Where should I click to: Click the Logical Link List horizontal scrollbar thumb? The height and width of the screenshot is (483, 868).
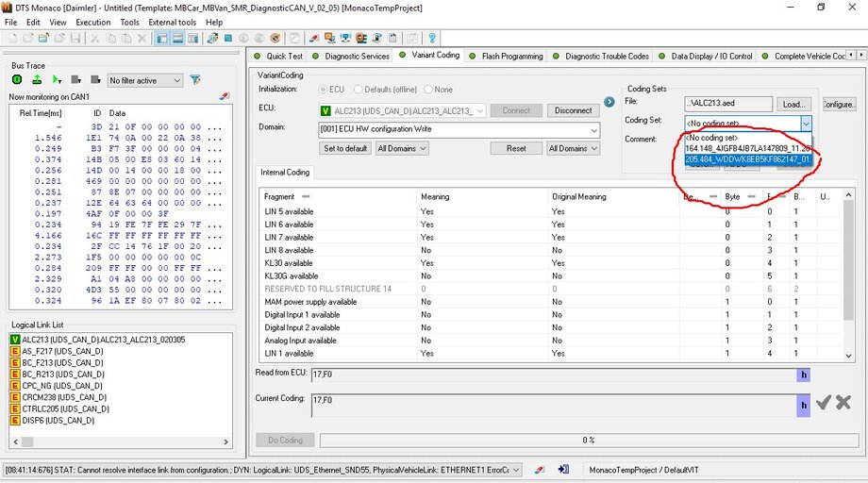26,441
